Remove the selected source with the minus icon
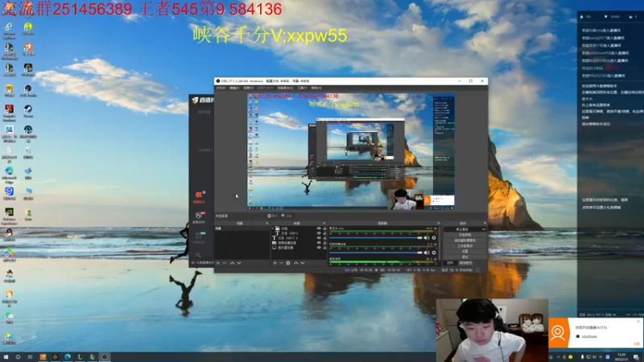This screenshot has height=362, width=644. tap(281, 263)
